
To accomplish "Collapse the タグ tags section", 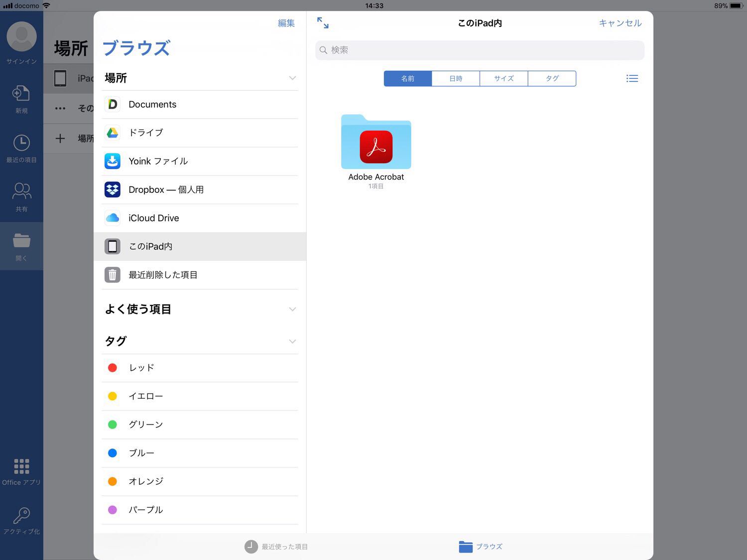I will tap(292, 341).
